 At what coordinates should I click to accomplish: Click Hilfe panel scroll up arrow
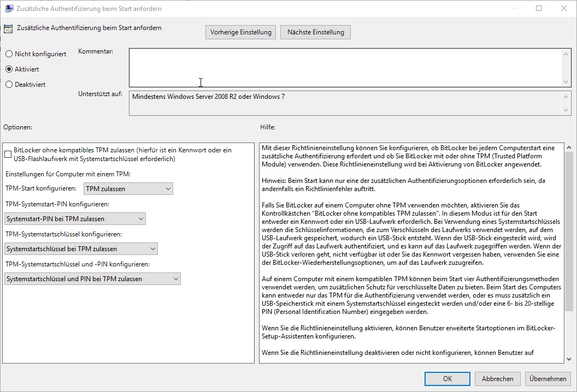[x=569, y=147]
